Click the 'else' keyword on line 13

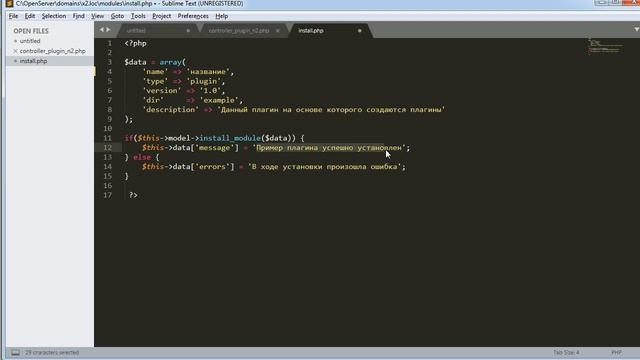click(x=142, y=157)
